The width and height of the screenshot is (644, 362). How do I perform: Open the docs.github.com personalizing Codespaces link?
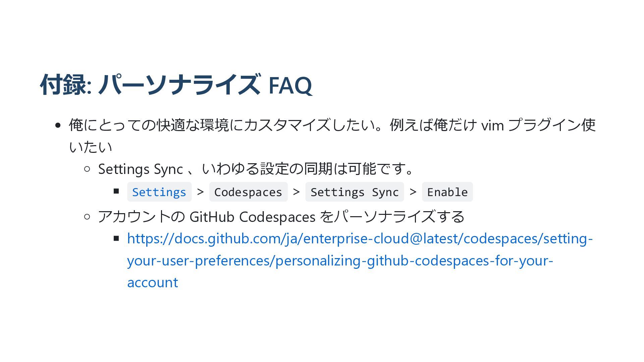point(360,260)
